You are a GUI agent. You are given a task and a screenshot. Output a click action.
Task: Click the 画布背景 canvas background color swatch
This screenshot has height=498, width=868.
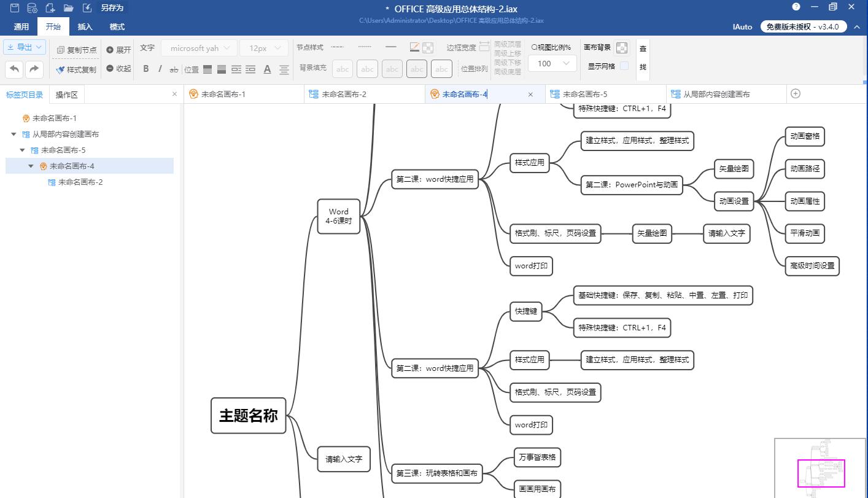[622, 47]
